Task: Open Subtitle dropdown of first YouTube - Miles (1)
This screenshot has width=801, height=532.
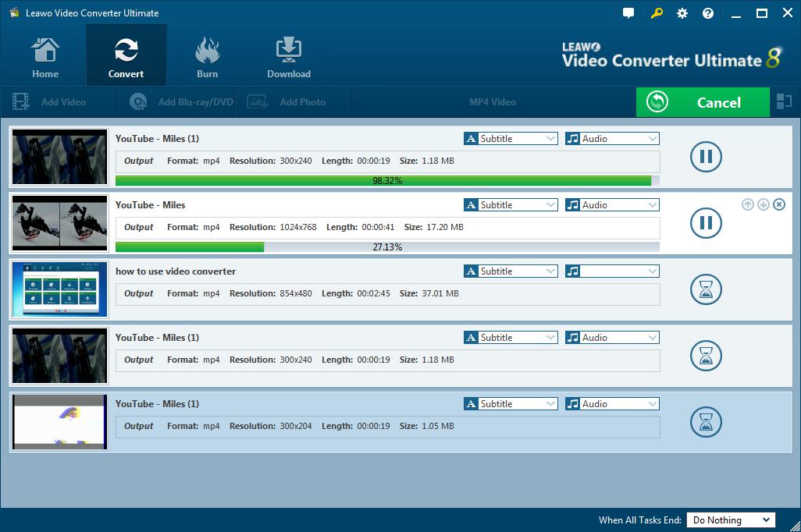Action: 511,138
